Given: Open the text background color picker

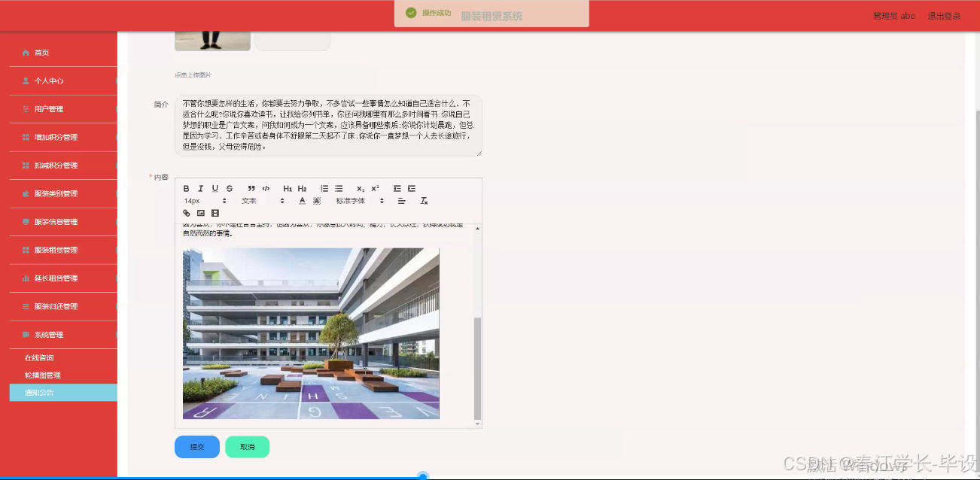Looking at the screenshot, I should pyautogui.click(x=317, y=201).
